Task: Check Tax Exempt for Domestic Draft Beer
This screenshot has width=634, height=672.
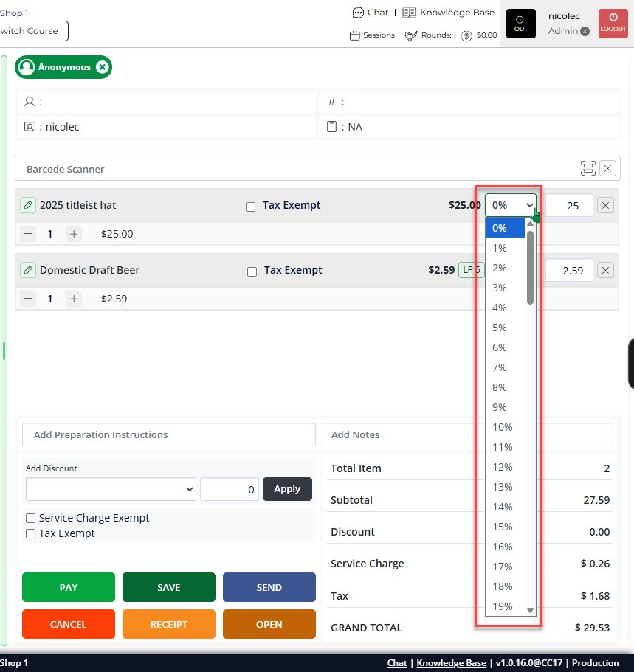Action: click(252, 271)
